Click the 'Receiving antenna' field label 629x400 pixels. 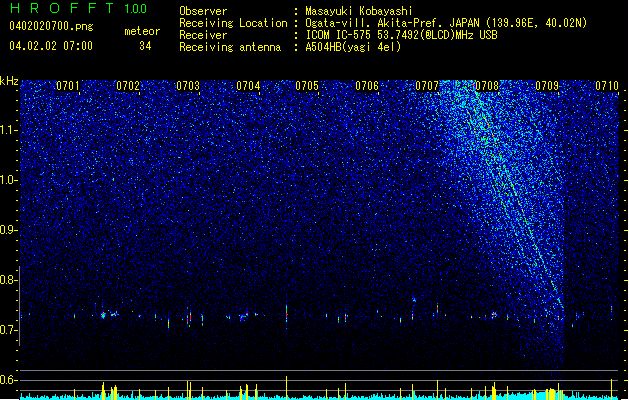(230, 47)
